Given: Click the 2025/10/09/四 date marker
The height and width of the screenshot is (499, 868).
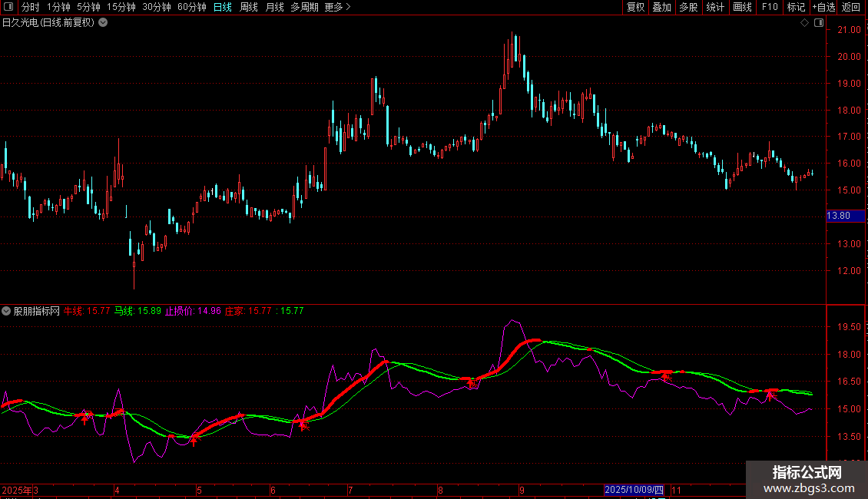Looking at the screenshot, I should click(634, 490).
